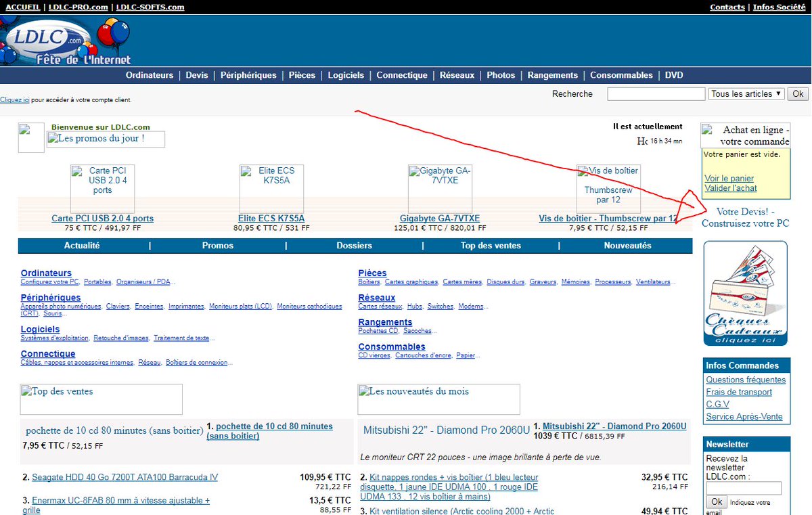Click the search Ok button

pyautogui.click(x=798, y=94)
